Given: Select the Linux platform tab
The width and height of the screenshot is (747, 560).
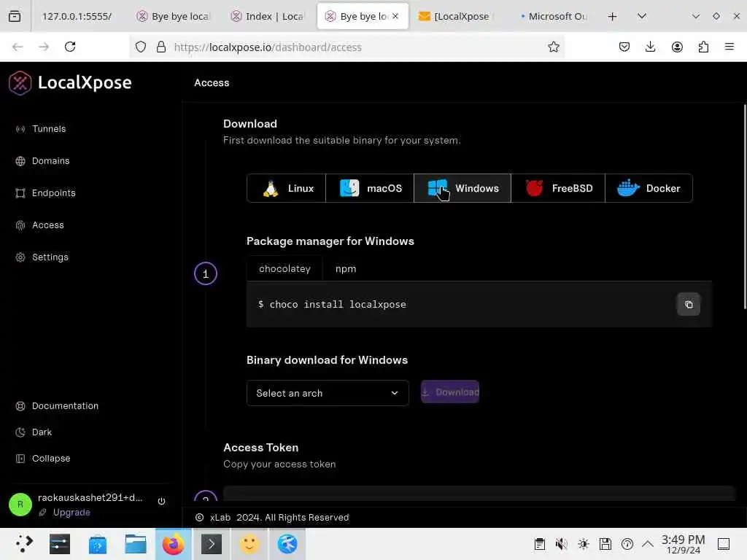Looking at the screenshot, I should [287, 189].
